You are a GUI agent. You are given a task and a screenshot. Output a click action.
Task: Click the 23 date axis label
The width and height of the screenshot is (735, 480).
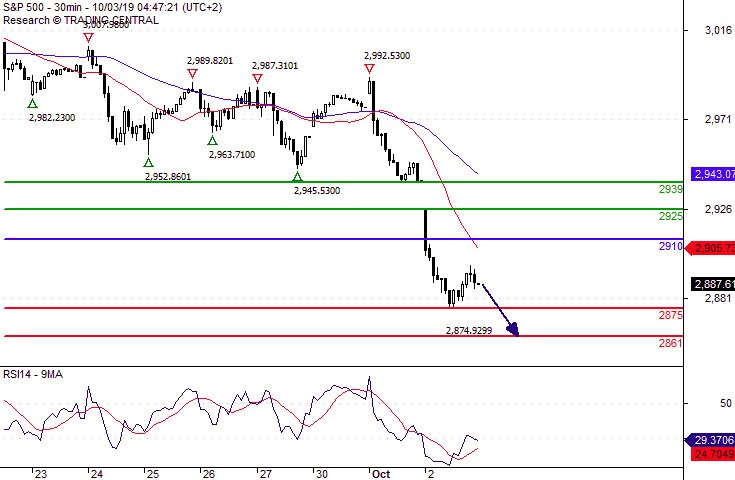coord(41,474)
